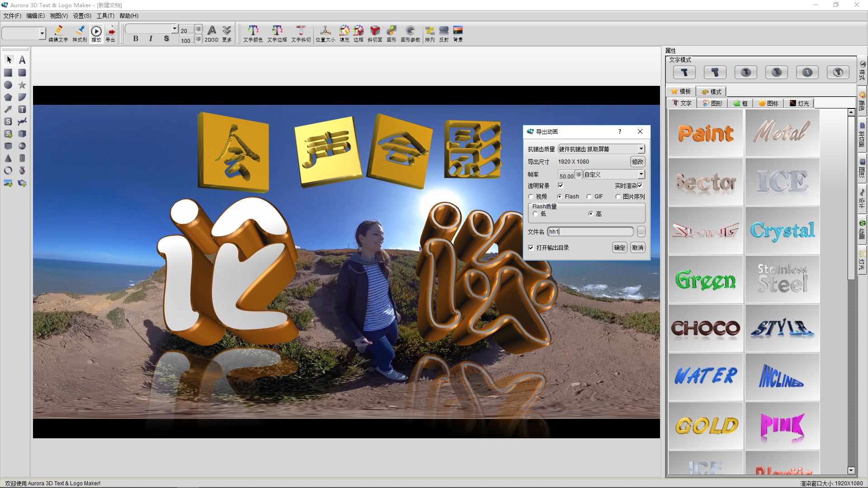This screenshot has width=868, height=488.
Task: Open 图形参数 shape parameters
Action: pos(410,33)
